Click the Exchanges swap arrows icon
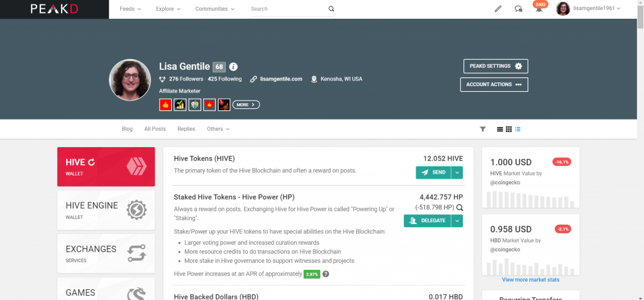The width and height of the screenshot is (644, 300). tap(136, 253)
